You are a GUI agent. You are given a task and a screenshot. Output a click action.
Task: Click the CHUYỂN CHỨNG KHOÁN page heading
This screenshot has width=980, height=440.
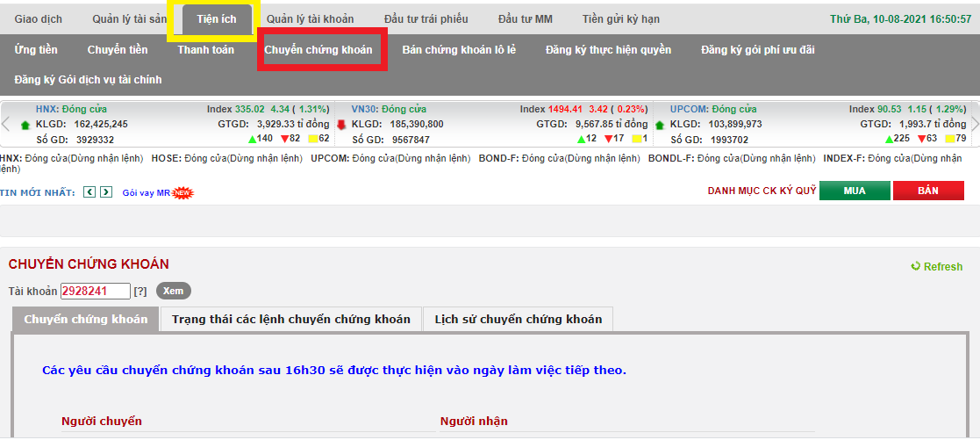click(89, 264)
